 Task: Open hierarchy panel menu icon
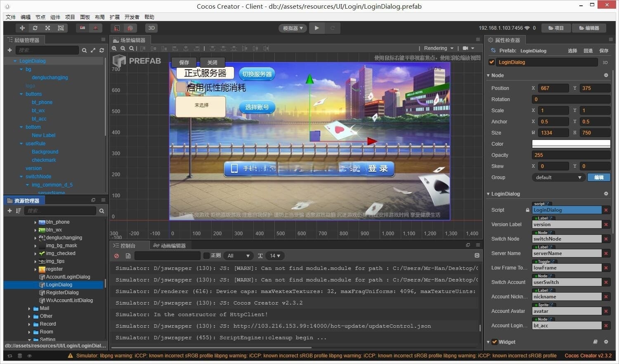click(x=103, y=40)
